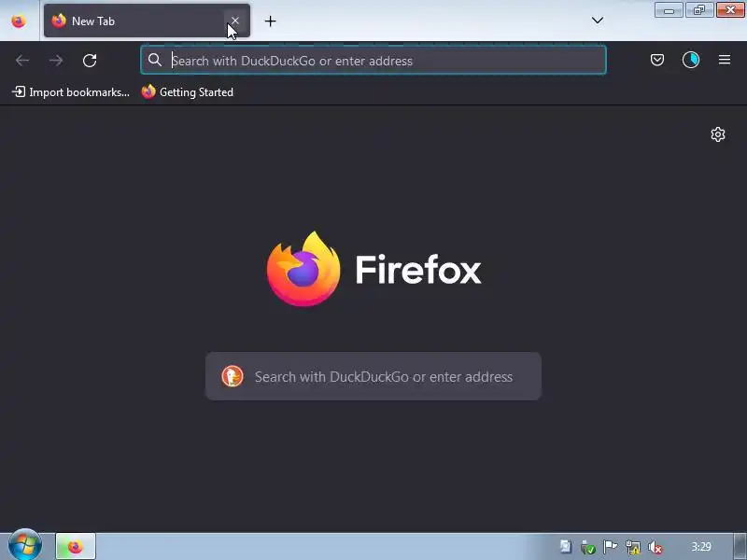Click the magnifier icon in address bar

click(x=154, y=60)
